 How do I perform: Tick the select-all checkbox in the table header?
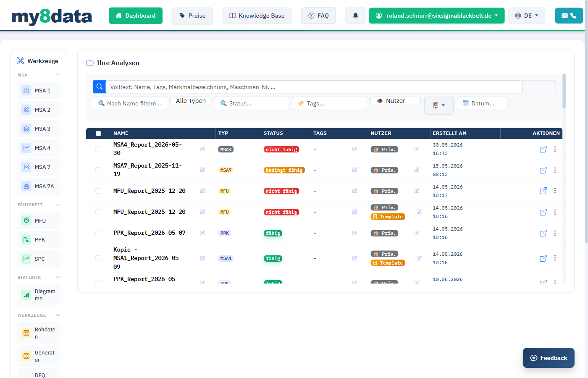point(98,134)
